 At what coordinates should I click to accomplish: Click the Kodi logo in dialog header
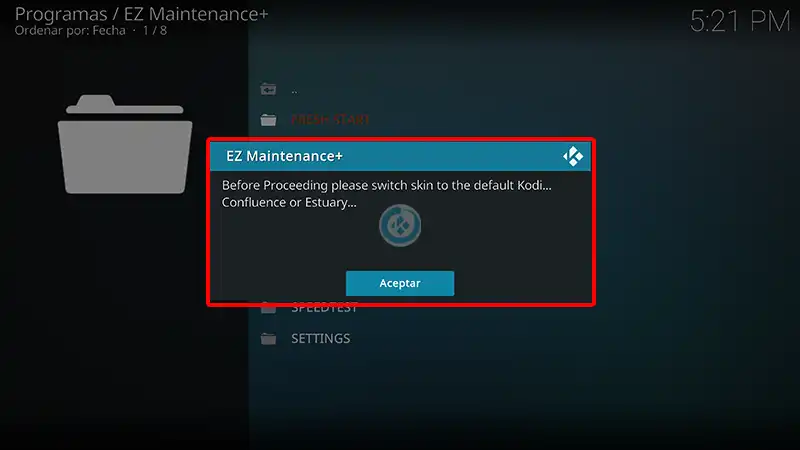tap(573, 156)
